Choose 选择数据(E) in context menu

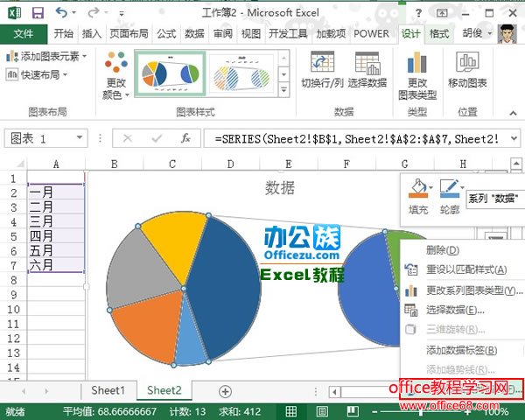coord(463,311)
